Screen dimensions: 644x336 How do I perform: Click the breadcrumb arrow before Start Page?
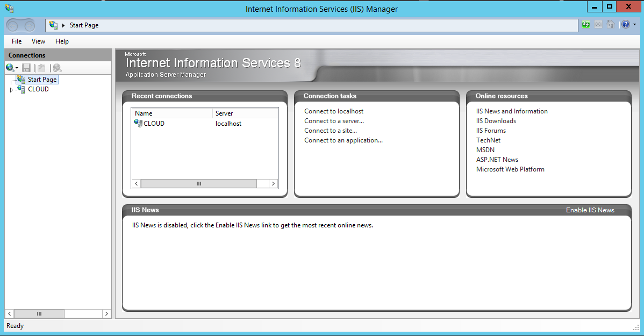[63, 25]
